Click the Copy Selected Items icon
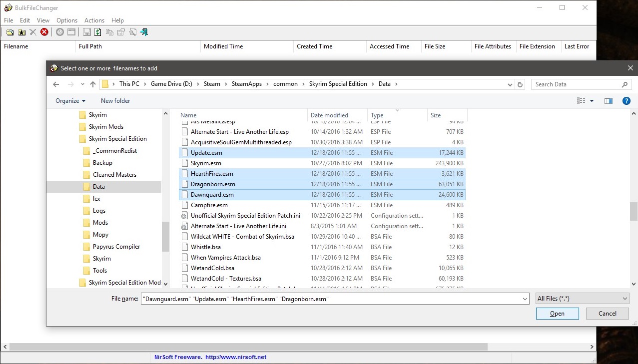The width and height of the screenshot is (638, 364). point(109,32)
